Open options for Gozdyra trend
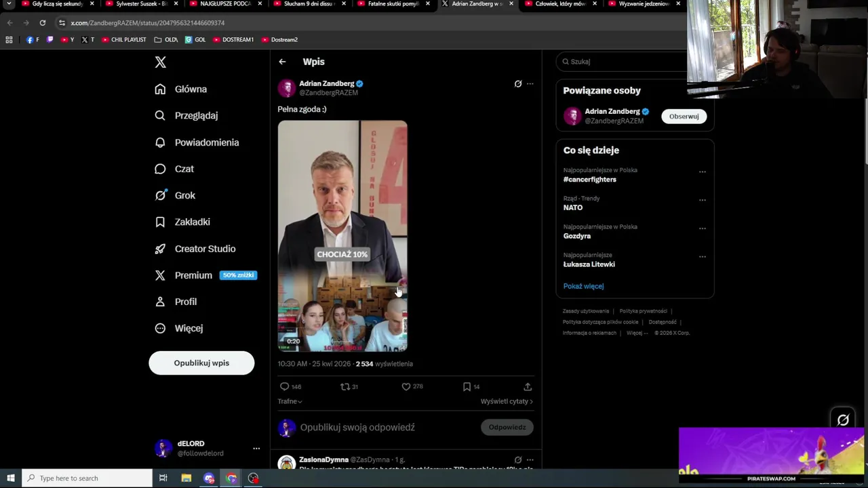 [703, 228]
